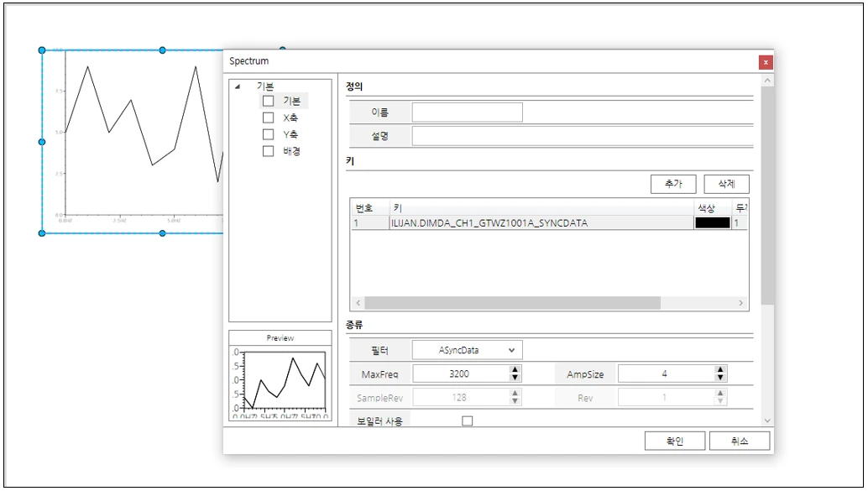Viewport: 868px width, 491px height.
Task: Click the 삭제 button
Action: click(726, 184)
